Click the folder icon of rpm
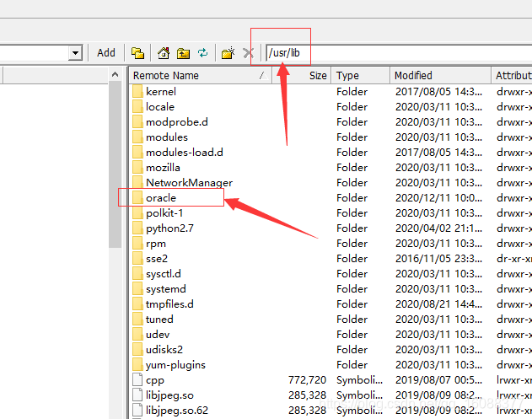This screenshot has width=532, height=419. (137, 244)
